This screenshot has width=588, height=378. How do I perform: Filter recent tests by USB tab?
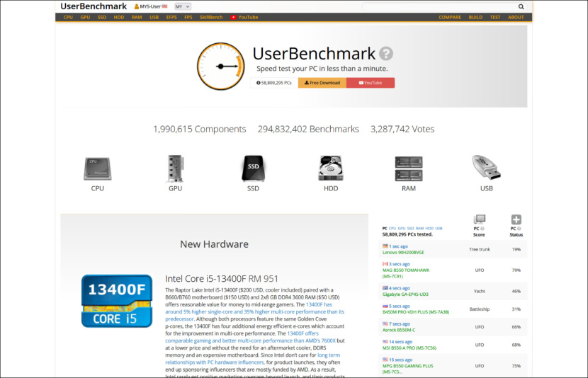439,228
